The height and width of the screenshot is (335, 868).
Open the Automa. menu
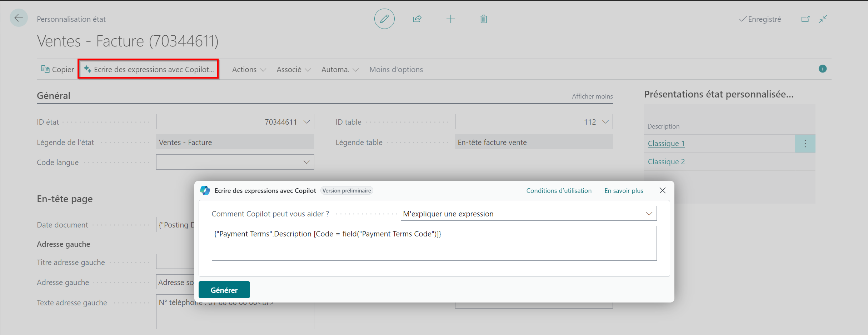point(340,70)
